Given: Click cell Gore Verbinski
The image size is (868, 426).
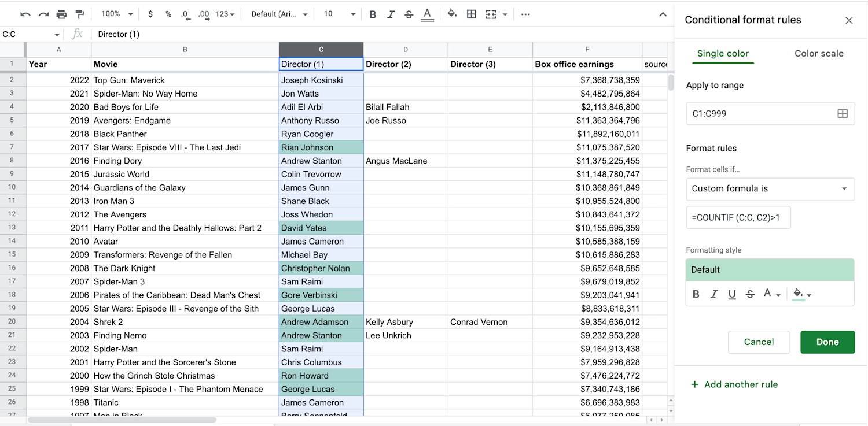Looking at the screenshot, I should [321, 295].
